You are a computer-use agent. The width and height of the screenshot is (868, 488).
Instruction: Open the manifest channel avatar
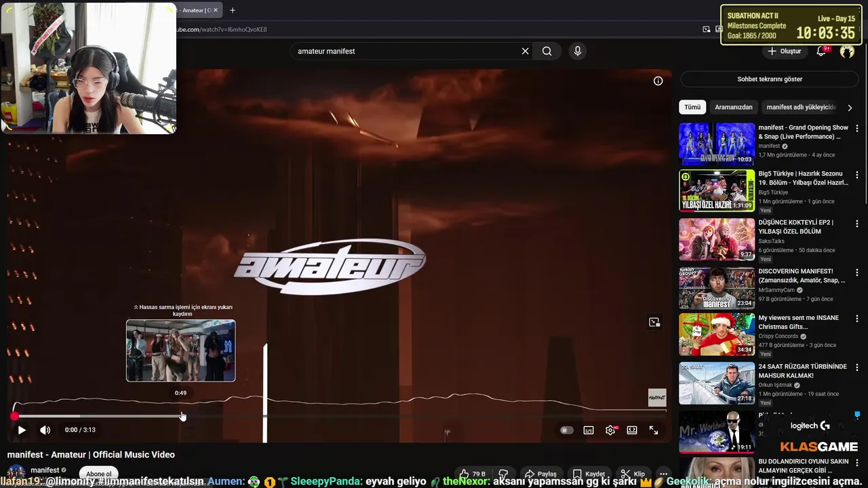pos(16,473)
